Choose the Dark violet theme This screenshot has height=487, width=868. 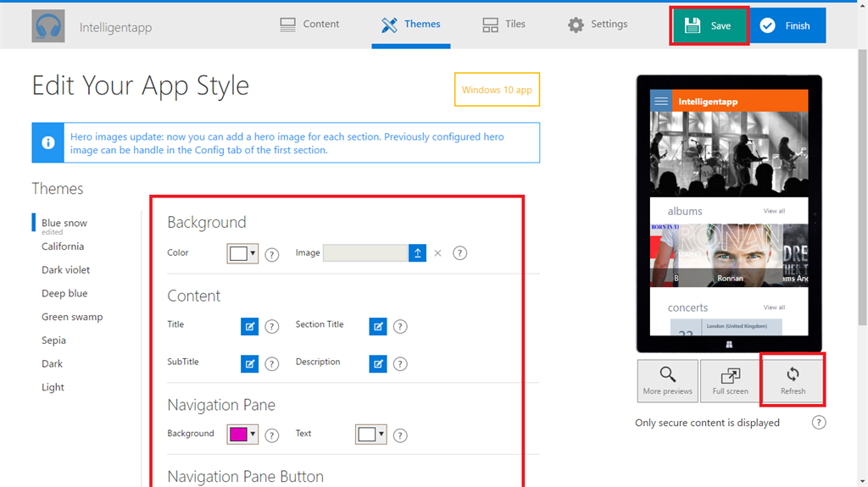tap(65, 270)
